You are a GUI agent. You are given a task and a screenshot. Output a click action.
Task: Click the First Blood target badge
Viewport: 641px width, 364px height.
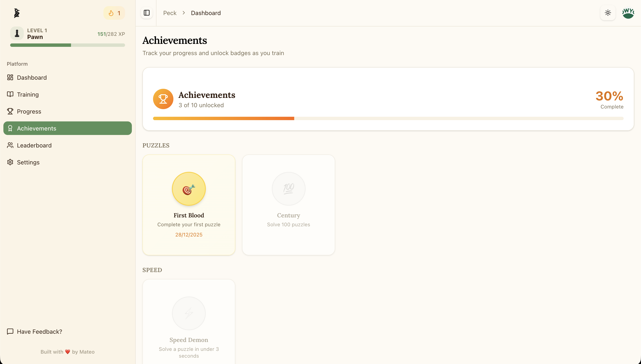pos(189,189)
